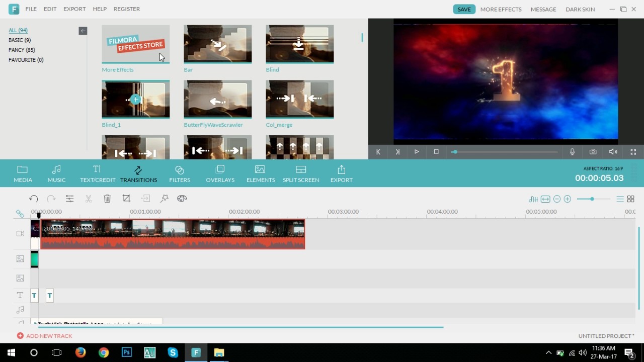The height and width of the screenshot is (362, 644).
Task: Open the FILTERS tab
Action: pos(180,173)
